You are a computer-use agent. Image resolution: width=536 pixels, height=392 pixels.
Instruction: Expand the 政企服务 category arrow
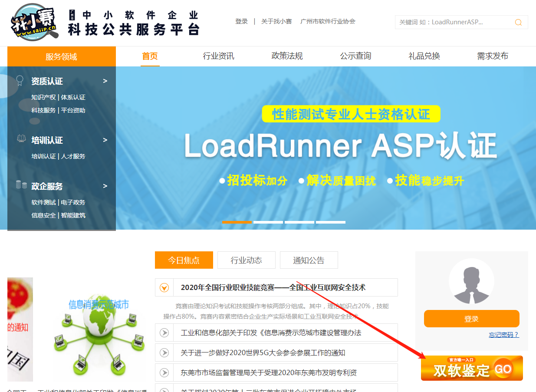pos(105,186)
